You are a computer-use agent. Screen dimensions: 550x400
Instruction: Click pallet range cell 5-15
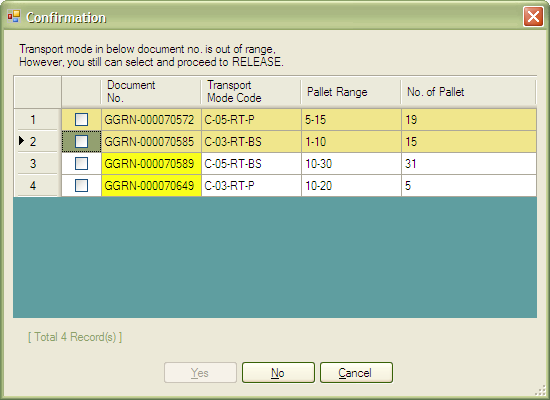(351, 120)
